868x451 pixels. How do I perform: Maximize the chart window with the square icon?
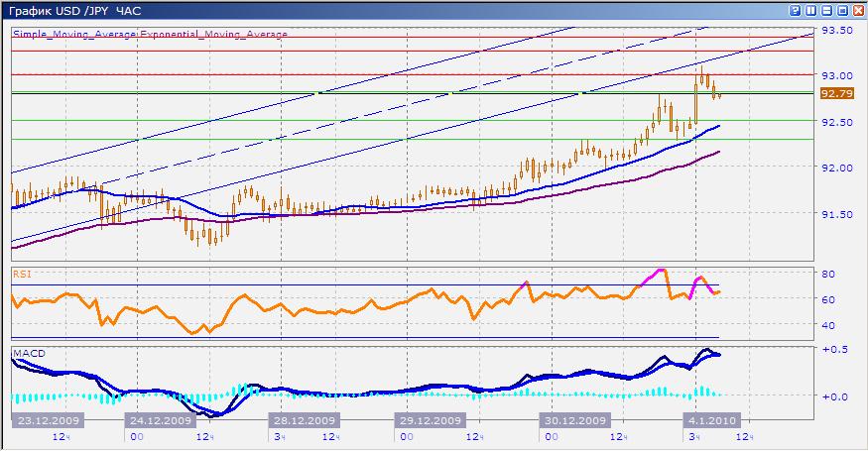pos(842,11)
